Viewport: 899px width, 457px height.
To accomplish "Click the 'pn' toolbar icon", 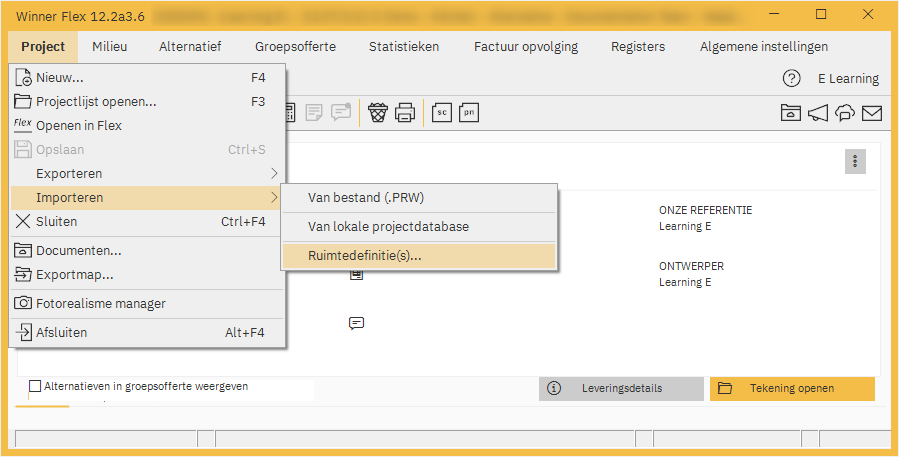I will [x=469, y=113].
